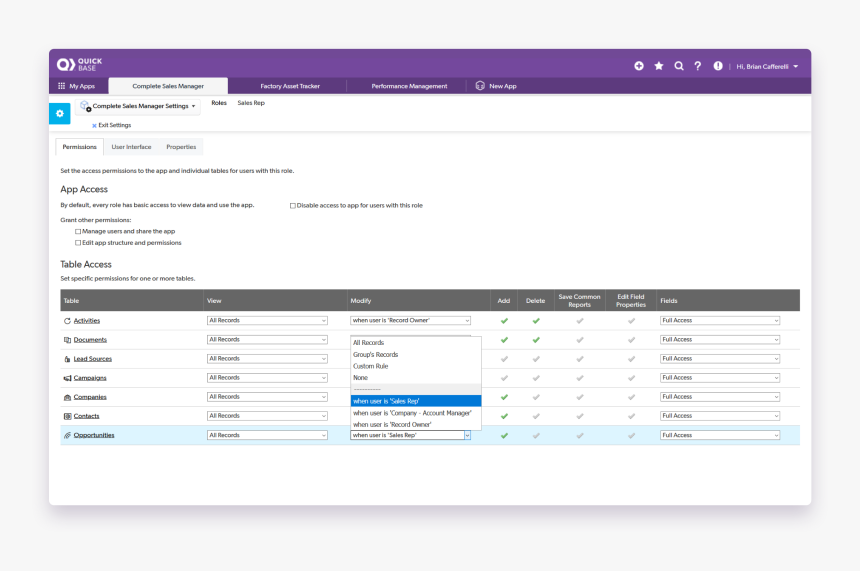Image resolution: width=860 pixels, height=571 pixels.
Task: Switch to Properties tab
Action: click(181, 147)
